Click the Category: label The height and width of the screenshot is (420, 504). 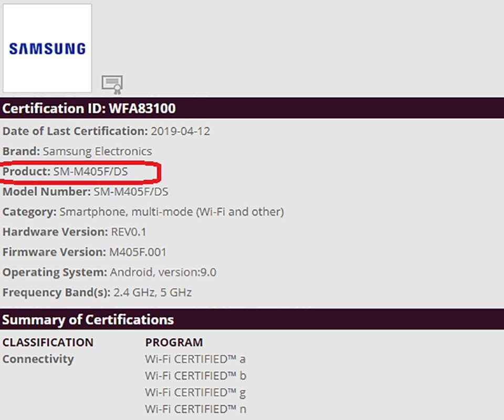click(29, 212)
